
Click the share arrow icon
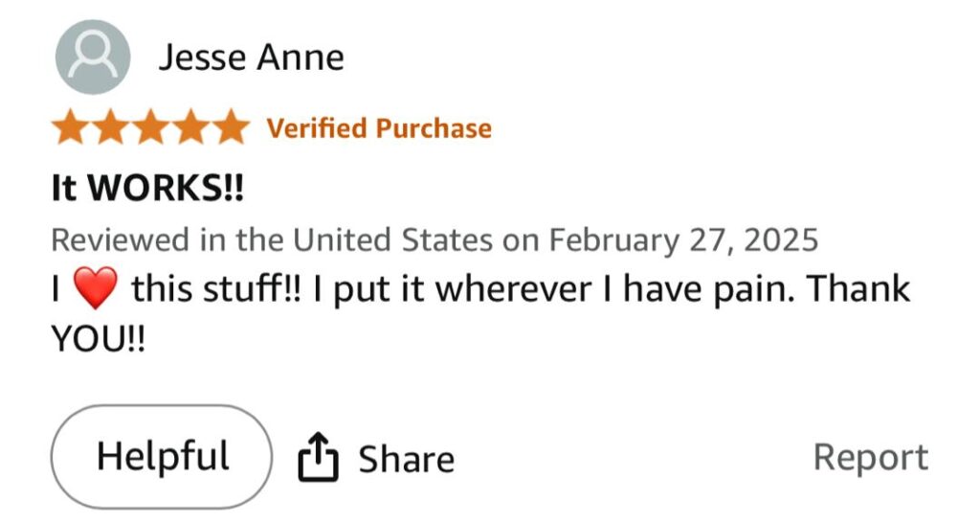(319, 457)
